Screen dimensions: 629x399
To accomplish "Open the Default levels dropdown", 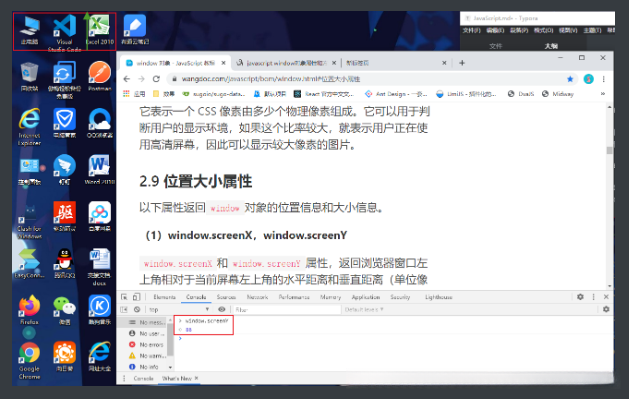I will [364, 310].
